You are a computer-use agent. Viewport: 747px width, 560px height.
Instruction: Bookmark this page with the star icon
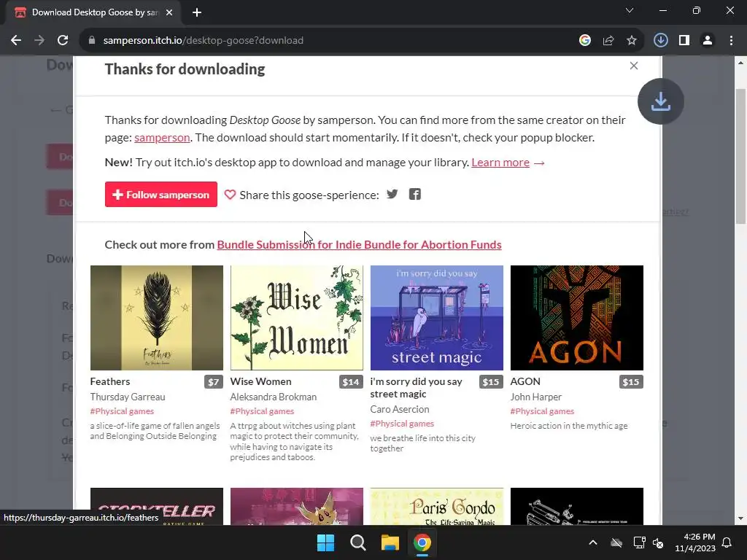(631, 41)
